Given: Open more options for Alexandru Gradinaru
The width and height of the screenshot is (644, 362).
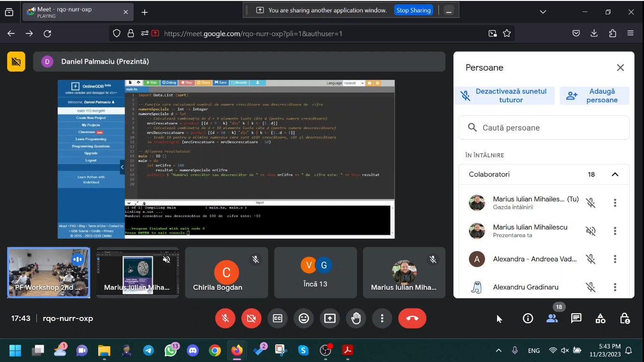Looking at the screenshot, I should (x=615, y=287).
